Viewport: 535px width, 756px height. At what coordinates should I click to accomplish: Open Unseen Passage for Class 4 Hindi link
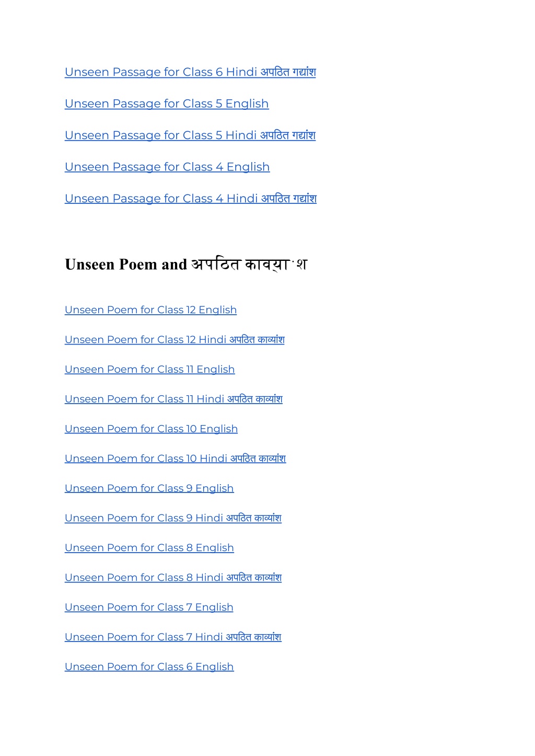click(x=191, y=198)
